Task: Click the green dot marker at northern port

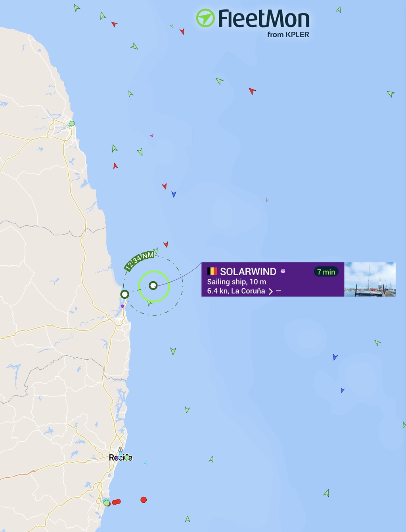Action: tap(72, 124)
